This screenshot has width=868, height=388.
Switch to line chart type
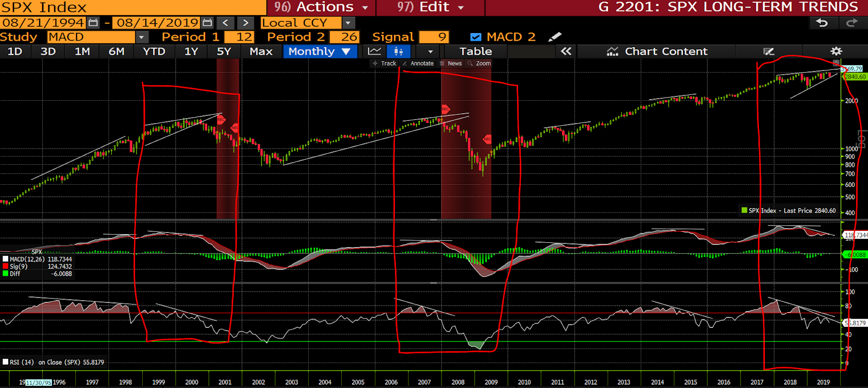pos(374,51)
